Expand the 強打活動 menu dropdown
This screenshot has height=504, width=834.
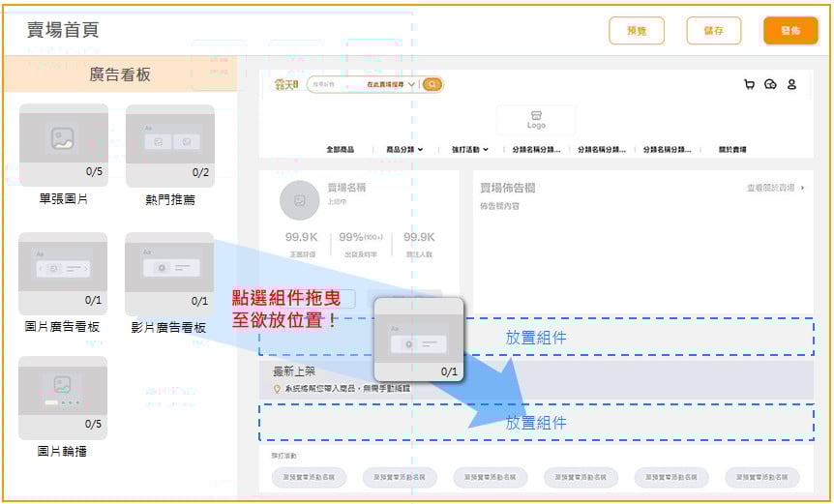470,150
